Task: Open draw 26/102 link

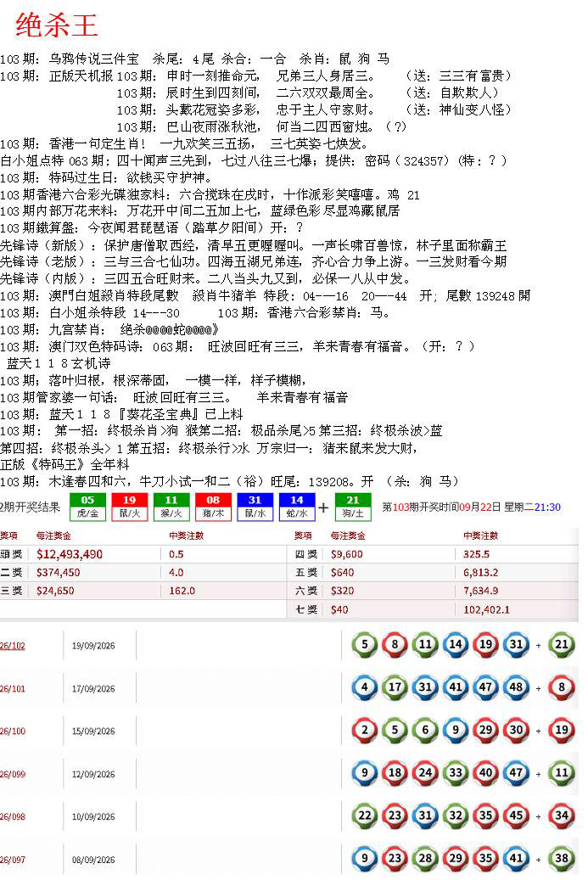Action: point(13,646)
